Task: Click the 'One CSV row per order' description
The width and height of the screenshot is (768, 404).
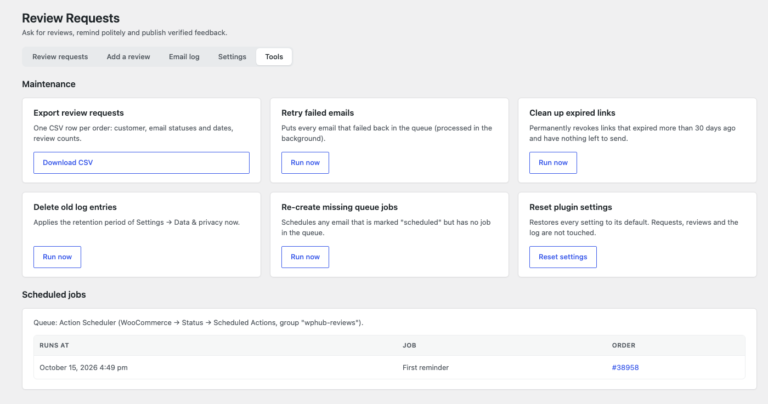Action: tap(133, 133)
